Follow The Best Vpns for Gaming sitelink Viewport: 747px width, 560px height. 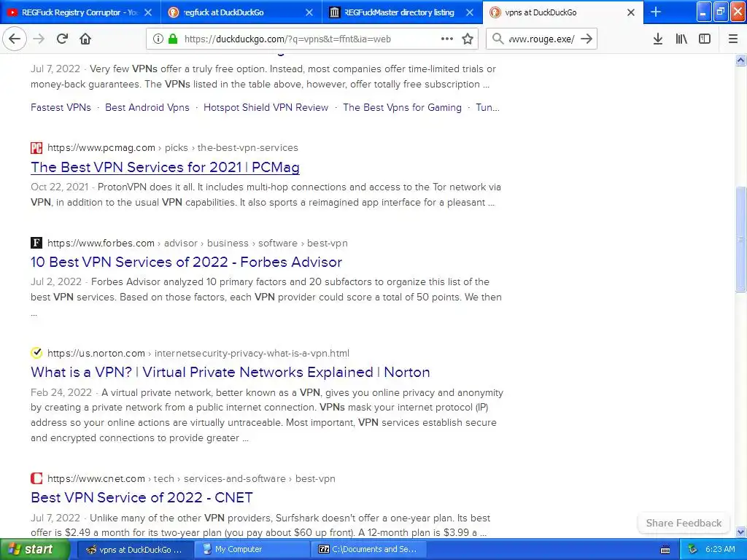click(x=402, y=107)
